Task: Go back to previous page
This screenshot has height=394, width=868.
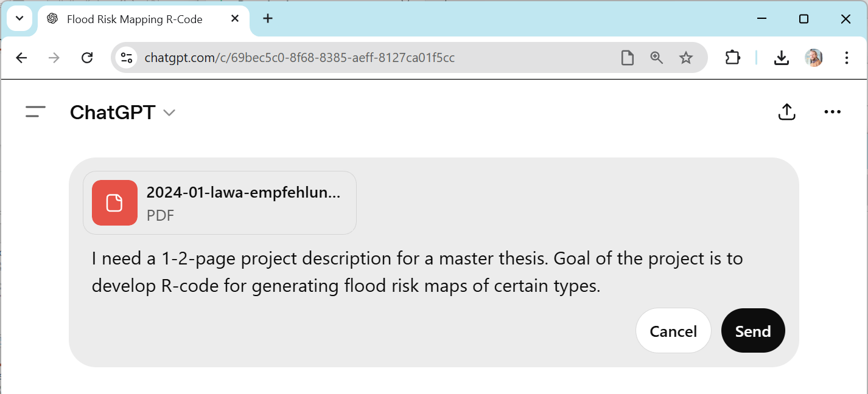Action: pyautogui.click(x=22, y=58)
